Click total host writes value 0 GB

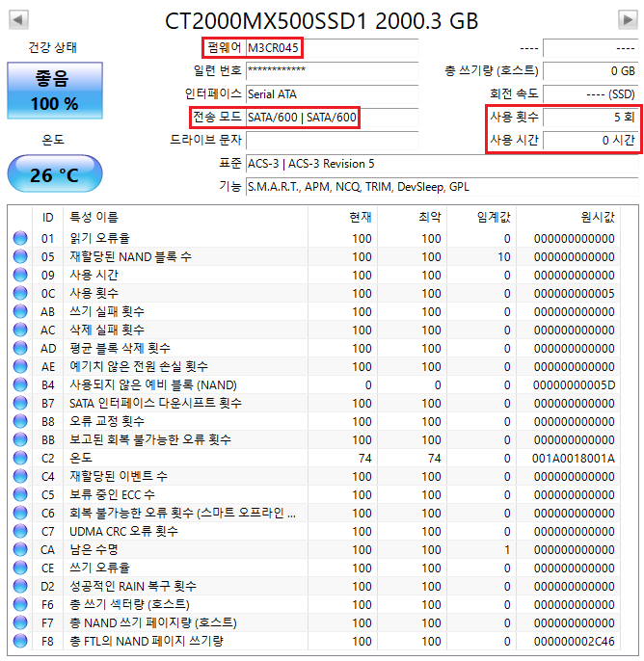point(590,71)
